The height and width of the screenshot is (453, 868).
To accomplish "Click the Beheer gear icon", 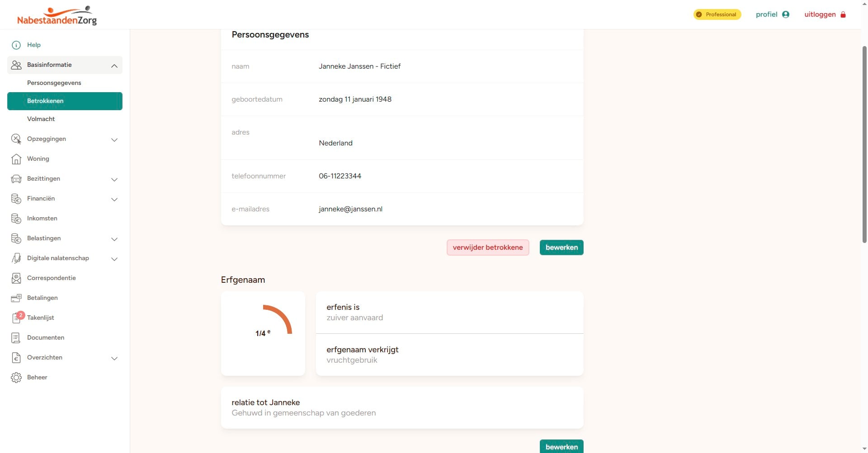I will pos(16,378).
